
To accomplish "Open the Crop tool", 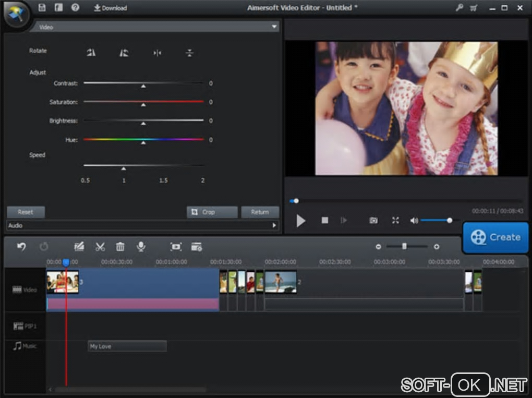I will (212, 212).
